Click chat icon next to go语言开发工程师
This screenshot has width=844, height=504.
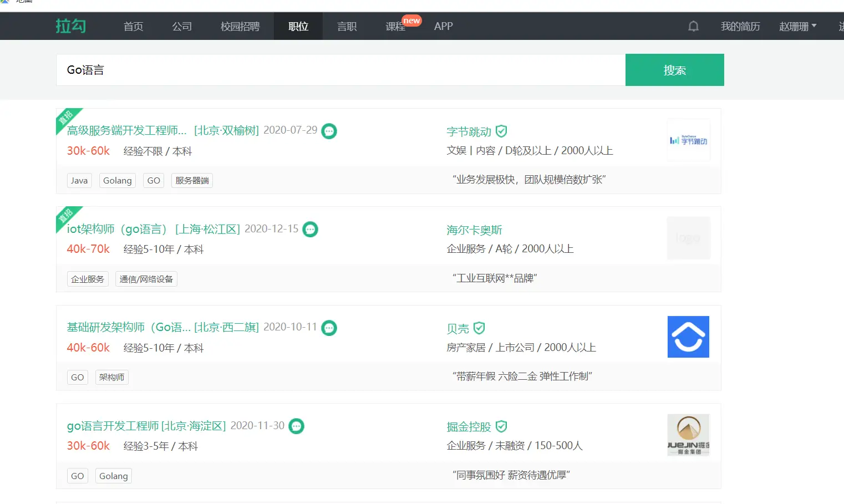tap(297, 426)
